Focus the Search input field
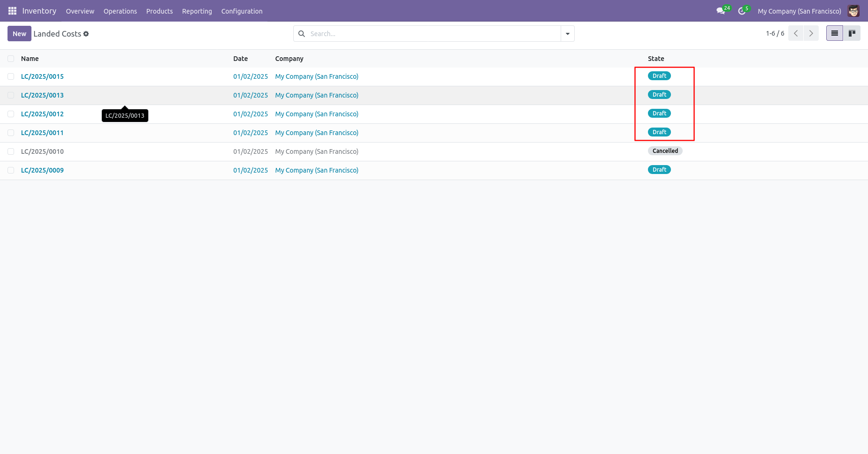The image size is (868, 454). (x=434, y=34)
